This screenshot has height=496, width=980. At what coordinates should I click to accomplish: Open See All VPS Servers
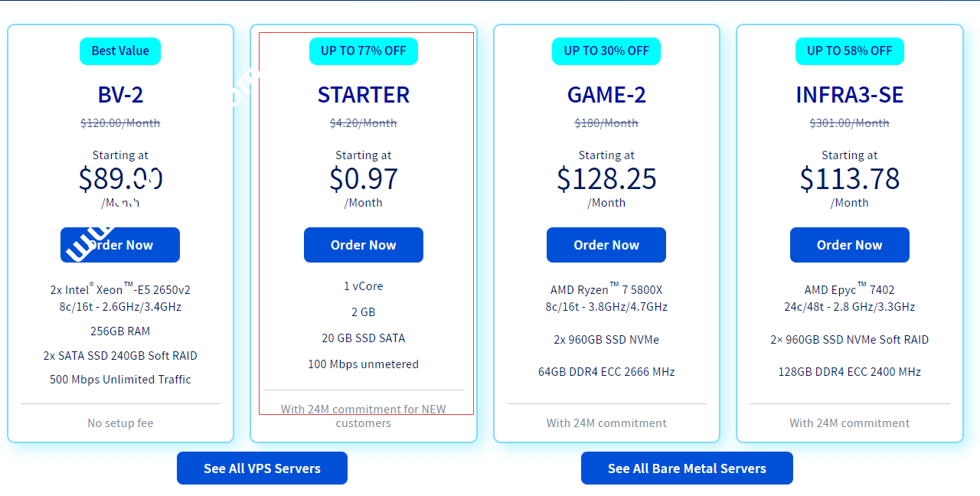tap(262, 468)
